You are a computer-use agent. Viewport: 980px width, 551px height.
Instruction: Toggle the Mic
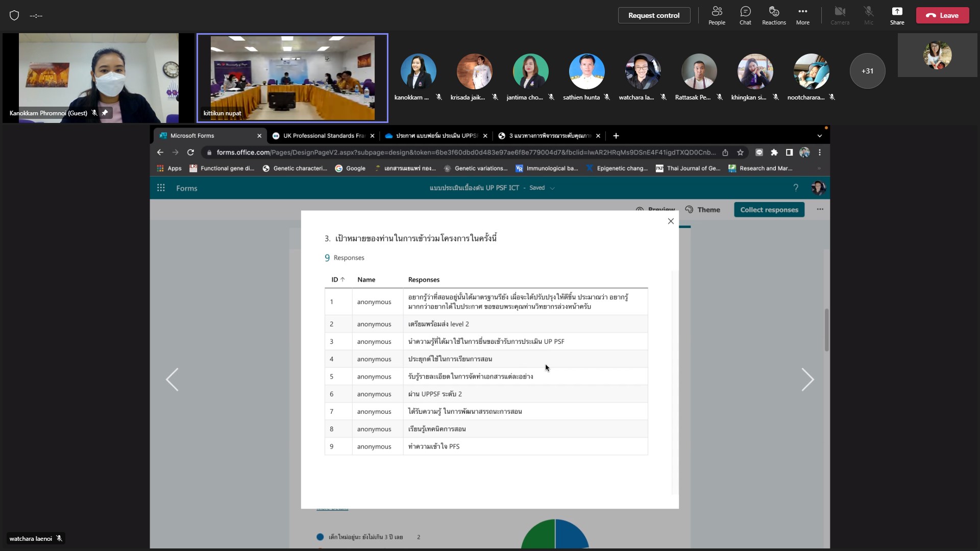click(x=868, y=15)
